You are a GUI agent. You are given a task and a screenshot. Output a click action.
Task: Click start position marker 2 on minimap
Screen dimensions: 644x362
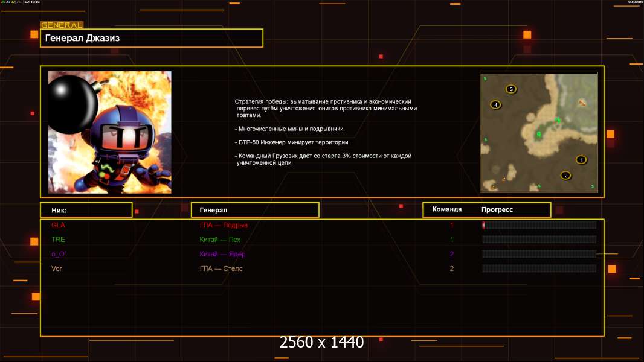(565, 176)
